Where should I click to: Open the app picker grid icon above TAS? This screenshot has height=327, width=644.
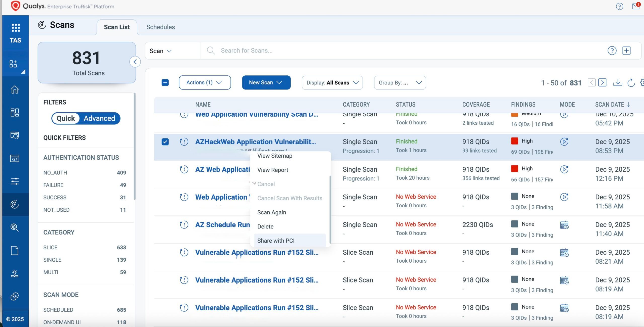click(16, 28)
